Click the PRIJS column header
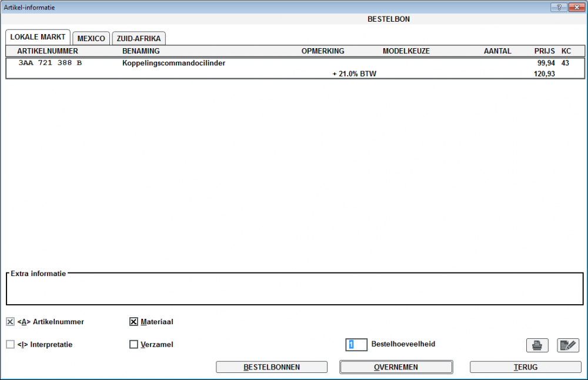 pyautogui.click(x=544, y=51)
